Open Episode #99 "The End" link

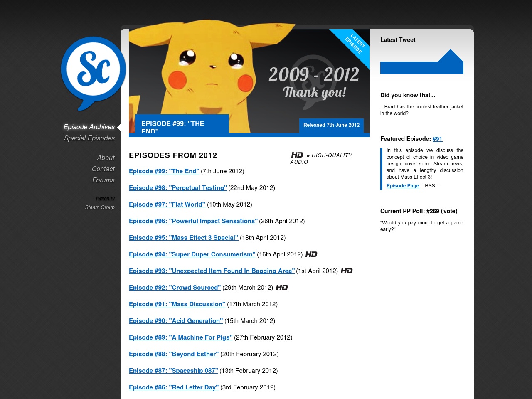click(164, 171)
